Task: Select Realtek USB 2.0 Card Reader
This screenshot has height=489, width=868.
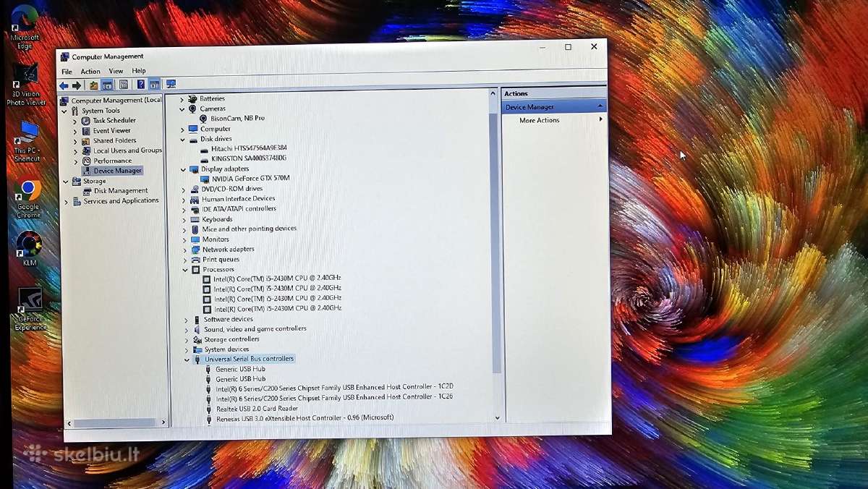Action: pos(257,409)
